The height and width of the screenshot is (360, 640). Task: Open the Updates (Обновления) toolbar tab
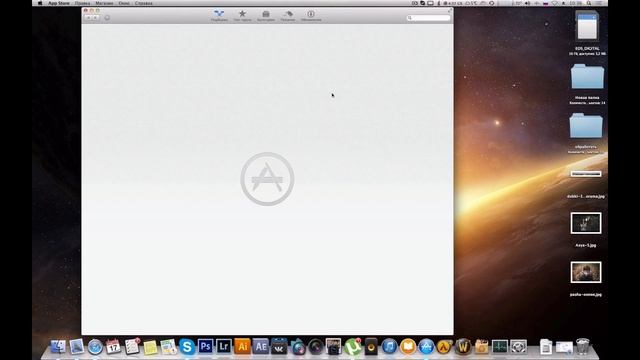point(311,16)
